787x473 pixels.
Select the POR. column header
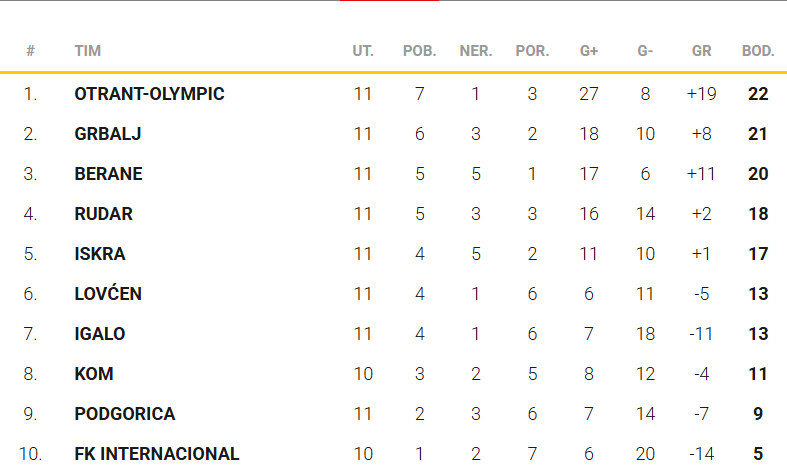[532, 51]
